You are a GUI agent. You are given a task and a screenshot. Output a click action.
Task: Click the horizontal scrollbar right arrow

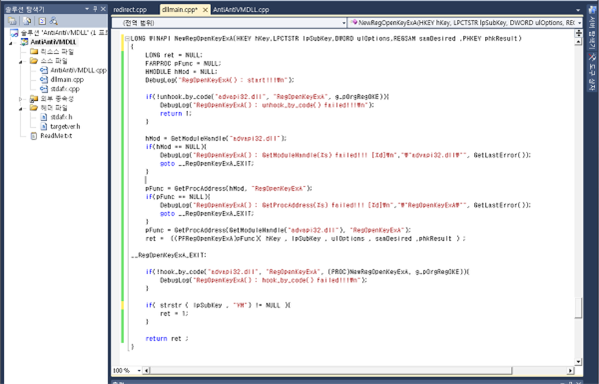(x=570, y=371)
